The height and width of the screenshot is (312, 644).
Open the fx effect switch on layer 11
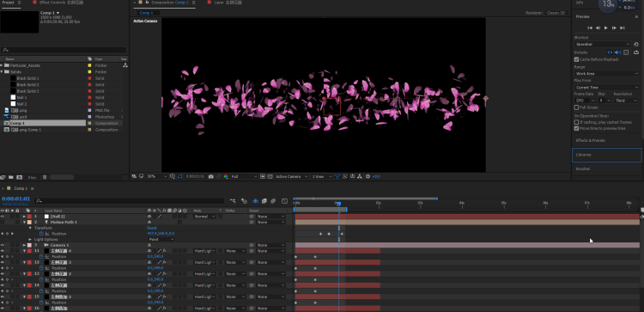[163, 251]
